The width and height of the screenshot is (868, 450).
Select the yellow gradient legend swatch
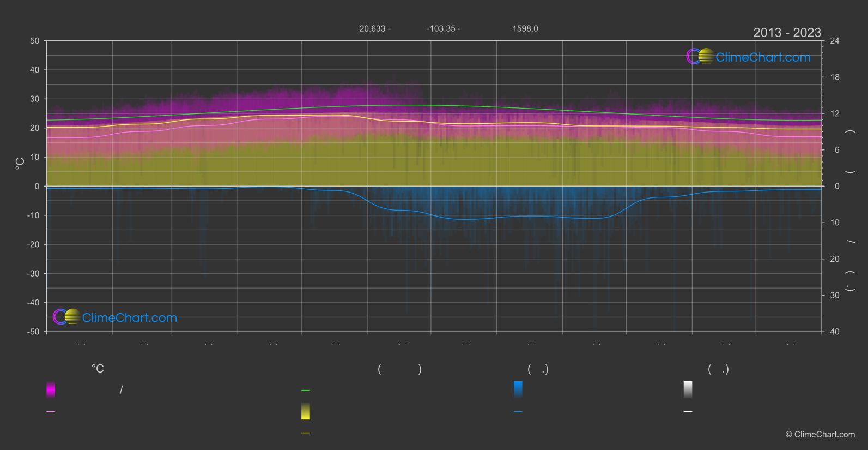click(306, 411)
